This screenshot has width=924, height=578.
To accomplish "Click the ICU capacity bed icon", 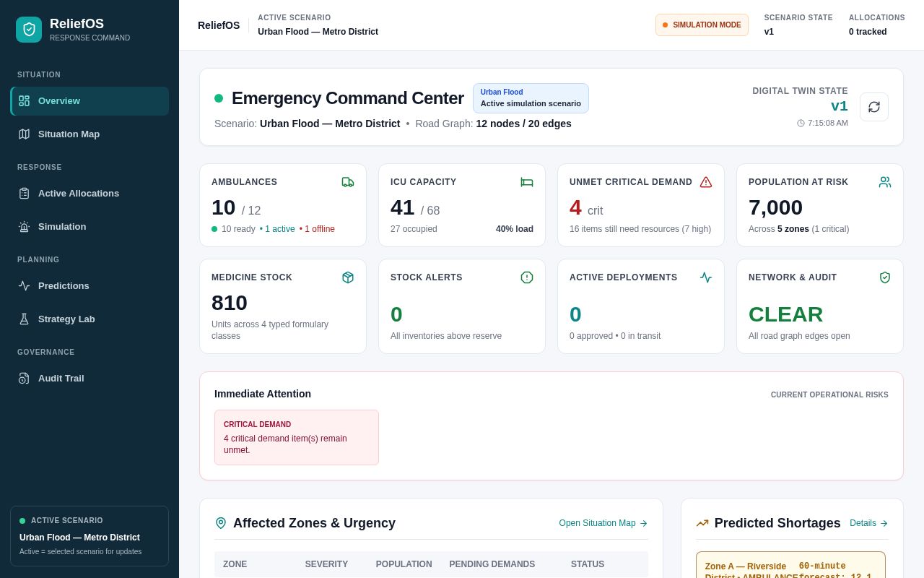I will click(527, 182).
